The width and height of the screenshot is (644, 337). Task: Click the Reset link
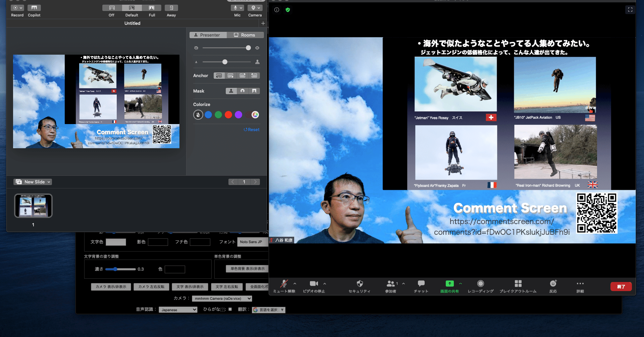pyautogui.click(x=252, y=129)
